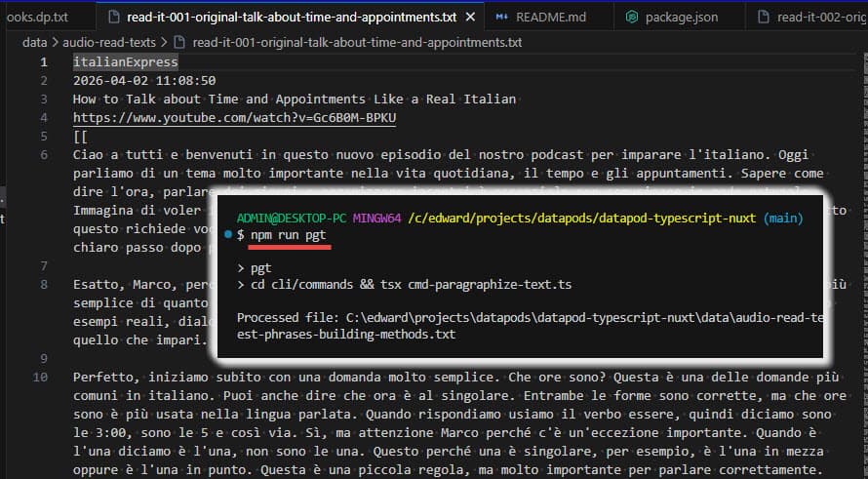Select the 'data' breadcrumb segment

point(34,42)
